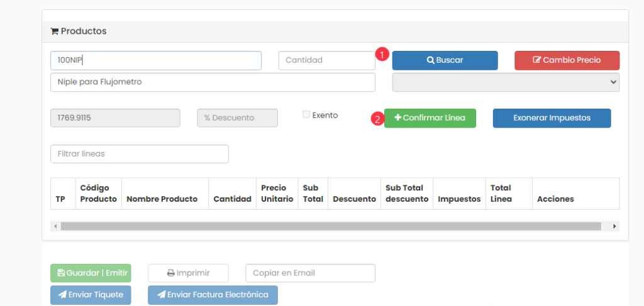Click the Buscar search button
Viewport: 644px width, 306px height.
[x=445, y=60]
